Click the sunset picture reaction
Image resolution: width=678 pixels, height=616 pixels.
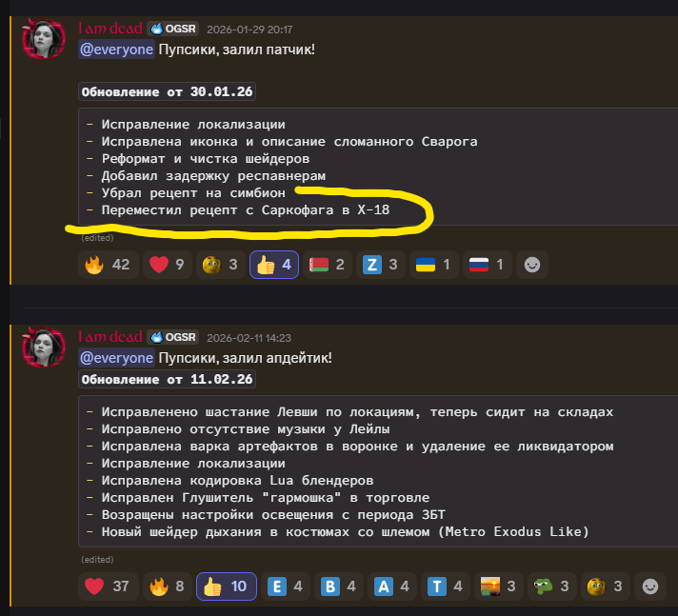click(499, 586)
